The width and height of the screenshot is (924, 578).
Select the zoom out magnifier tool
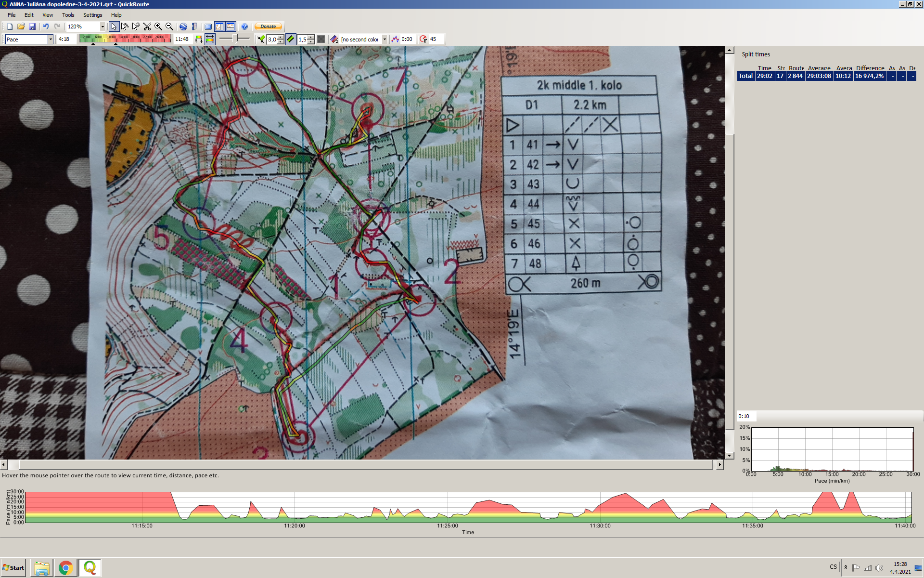coord(169,26)
